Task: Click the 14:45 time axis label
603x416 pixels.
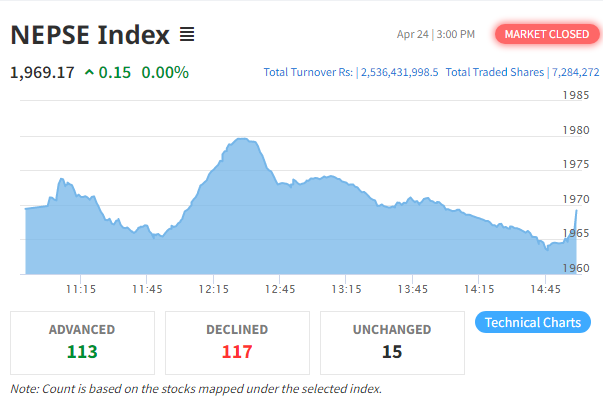Action: pos(545,289)
